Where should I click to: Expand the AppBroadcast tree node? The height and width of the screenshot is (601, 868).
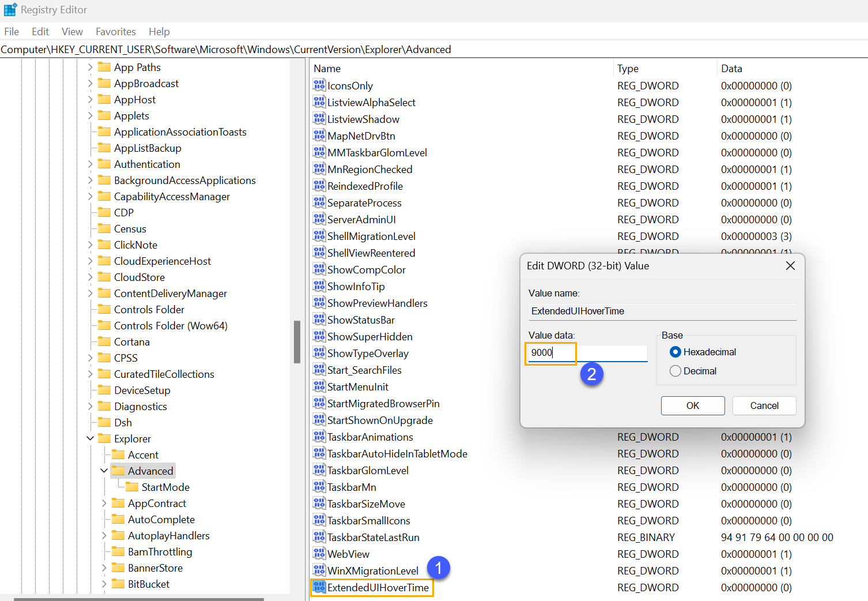90,83
